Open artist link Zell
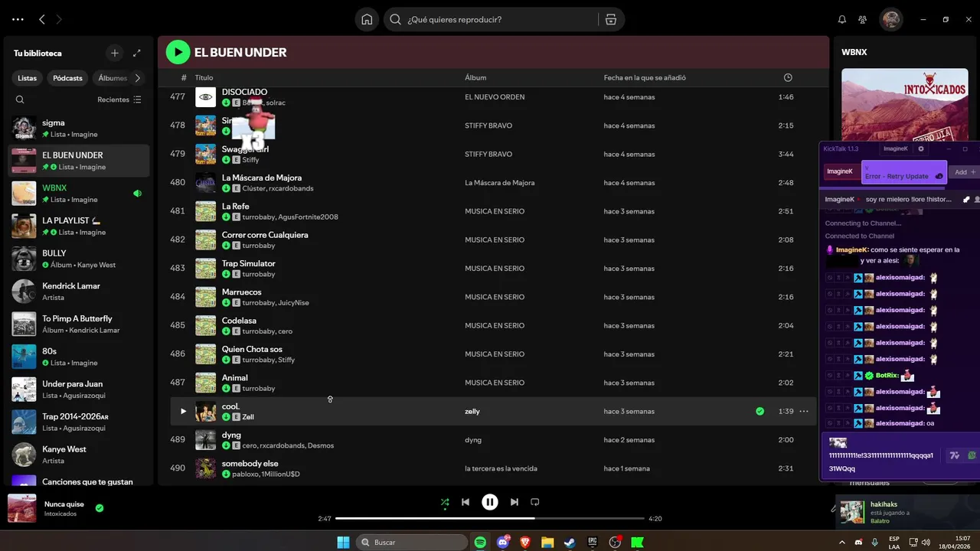980x551 pixels. [x=248, y=417]
